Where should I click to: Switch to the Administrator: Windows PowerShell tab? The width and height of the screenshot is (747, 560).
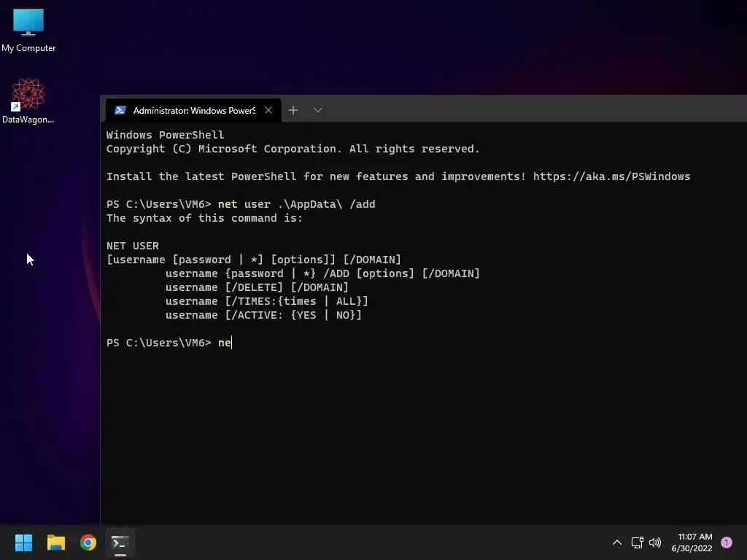tap(193, 111)
